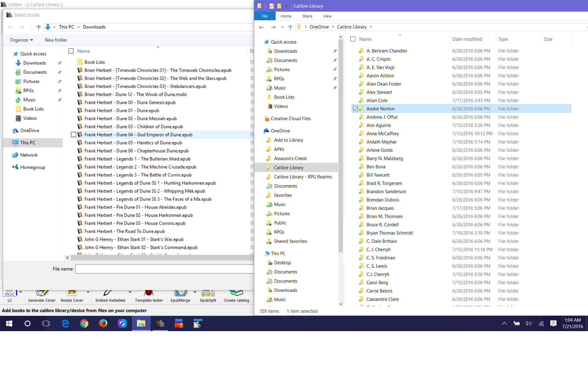Image resolution: width=588 pixels, height=371 pixels.
Task: Expand the Embed metadata dropdown arrow
Action: [130, 292]
